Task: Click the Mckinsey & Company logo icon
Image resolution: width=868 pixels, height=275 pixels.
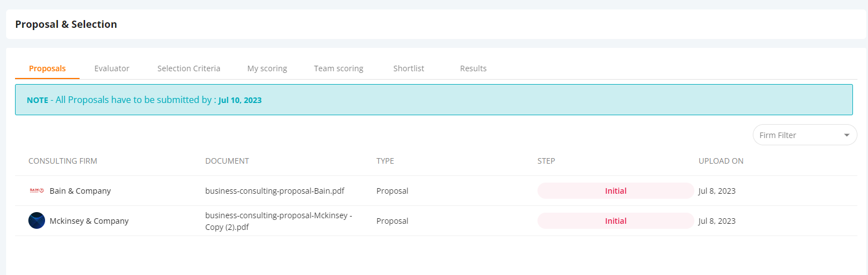Action: [37, 220]
